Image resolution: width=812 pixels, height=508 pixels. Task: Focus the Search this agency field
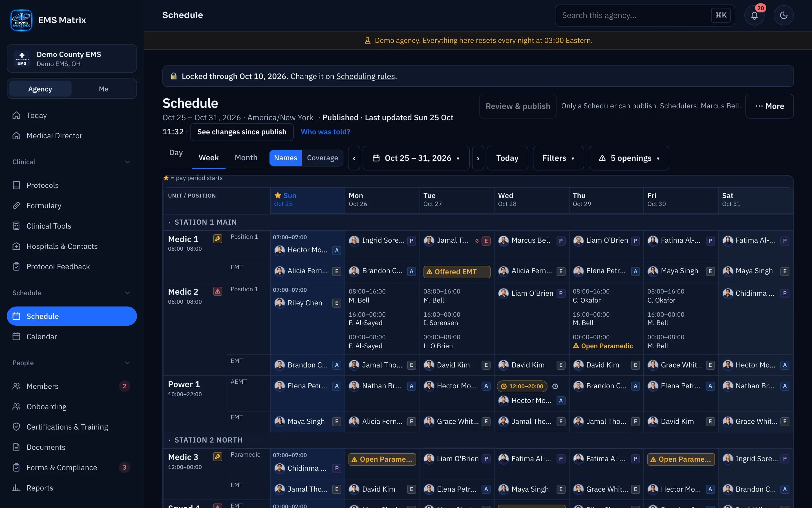point(645,16)
